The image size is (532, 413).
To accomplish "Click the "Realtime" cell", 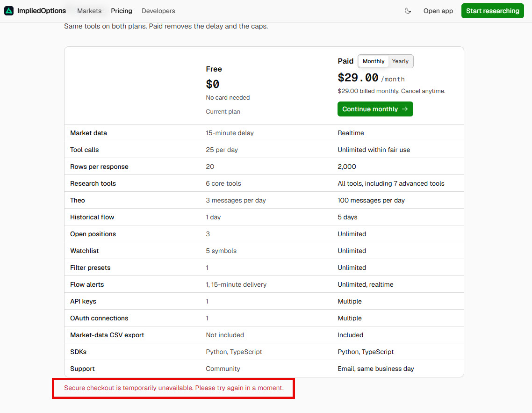I will coord(351,133).
